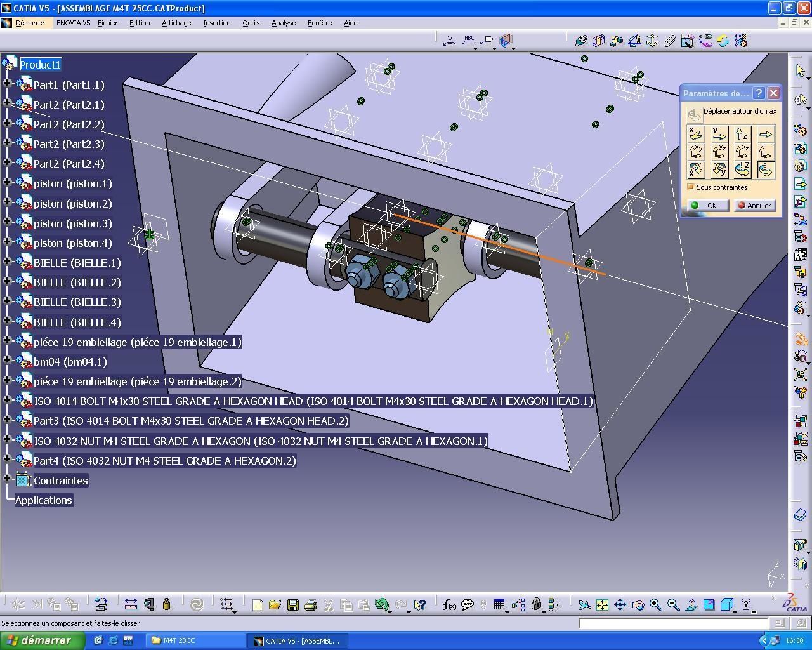
Task: Expand the Contraintes tree node
Action: 7,479
